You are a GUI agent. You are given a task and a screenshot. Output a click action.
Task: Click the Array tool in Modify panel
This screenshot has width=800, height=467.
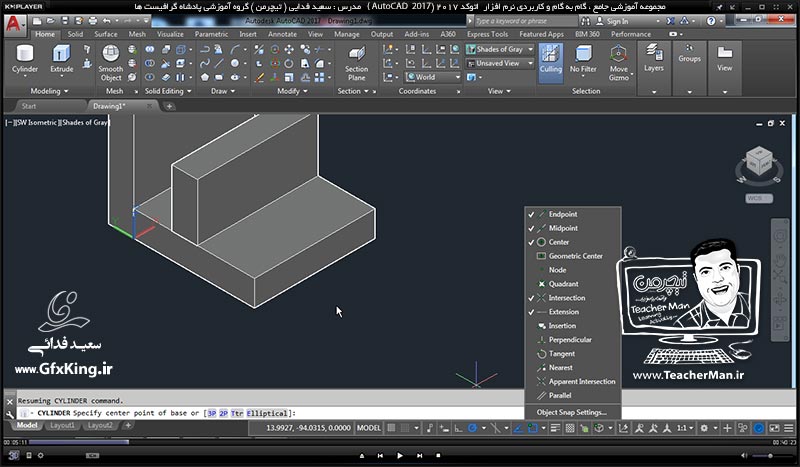(319, 77)
